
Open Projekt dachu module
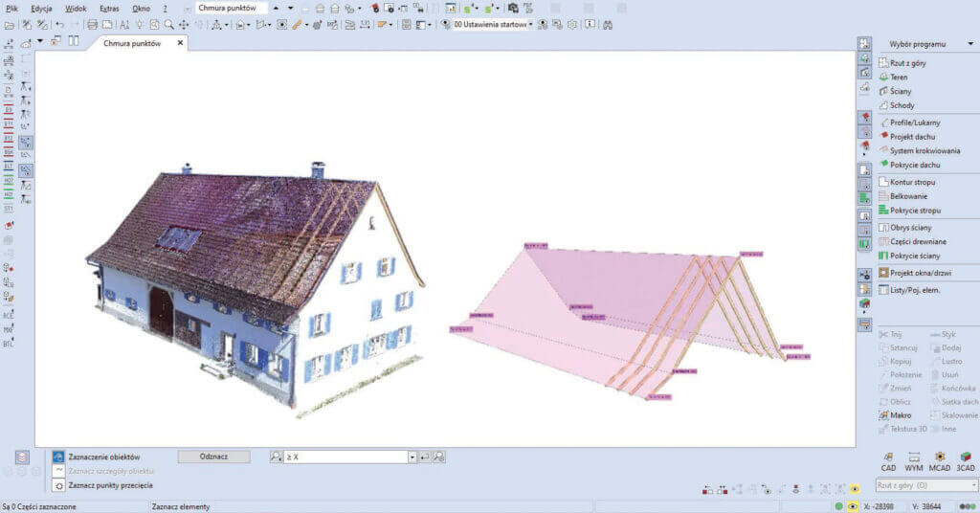(907, 136)
